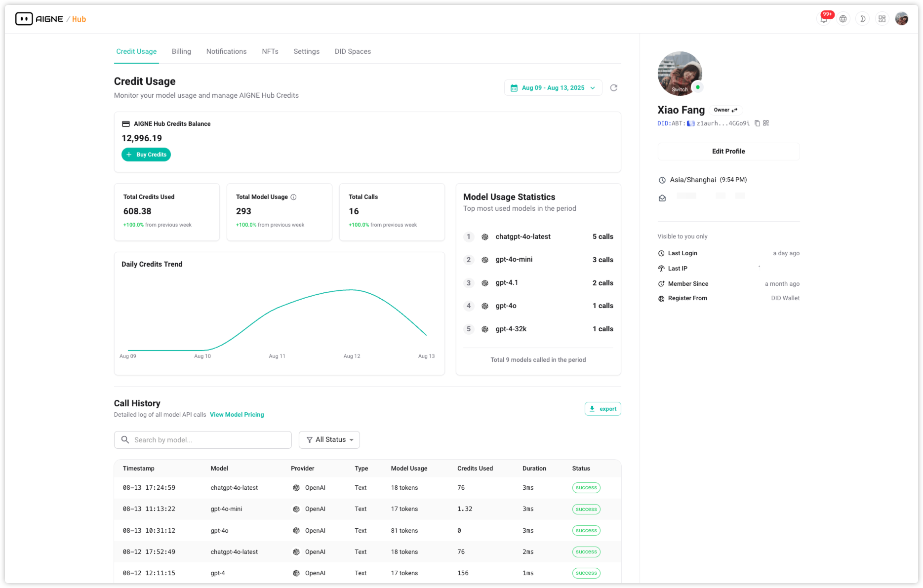Open the notifications bell icon
The image size is (923, 588).
click(x=823, y=19)
